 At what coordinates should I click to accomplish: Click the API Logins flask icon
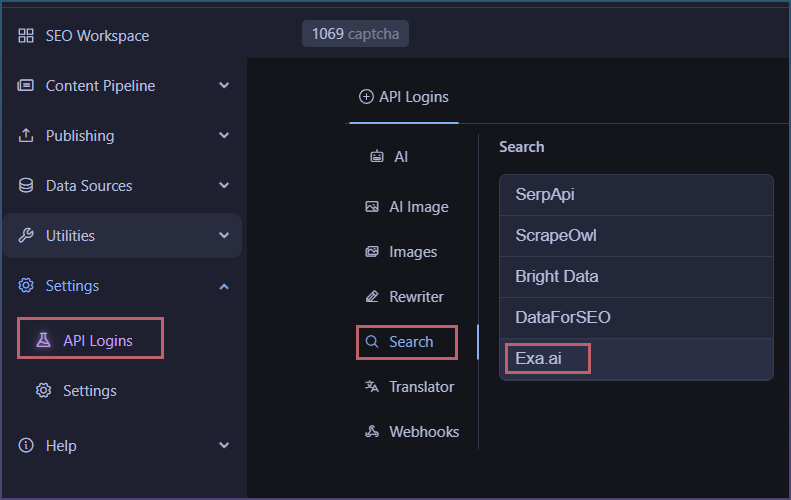pos(43,340)
